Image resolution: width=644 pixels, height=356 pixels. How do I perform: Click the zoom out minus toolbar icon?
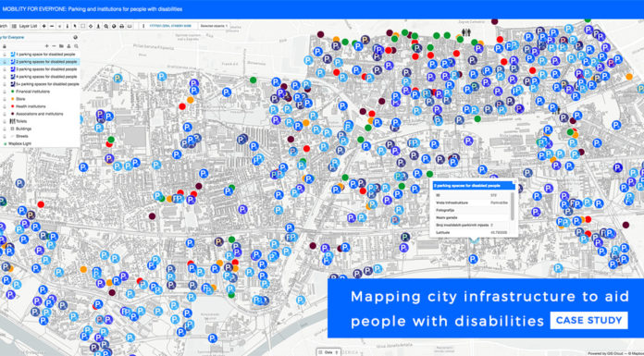tap(52, 26)
